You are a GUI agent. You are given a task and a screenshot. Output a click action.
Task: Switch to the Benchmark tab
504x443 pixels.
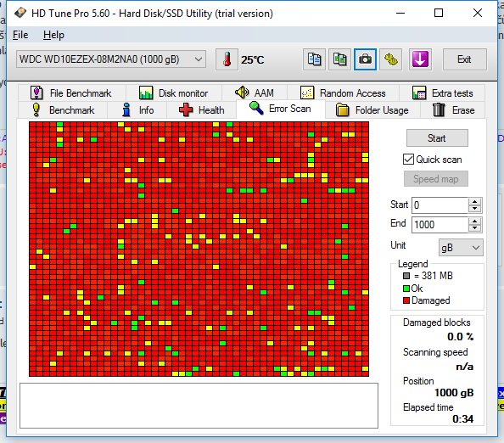point(63,110)
